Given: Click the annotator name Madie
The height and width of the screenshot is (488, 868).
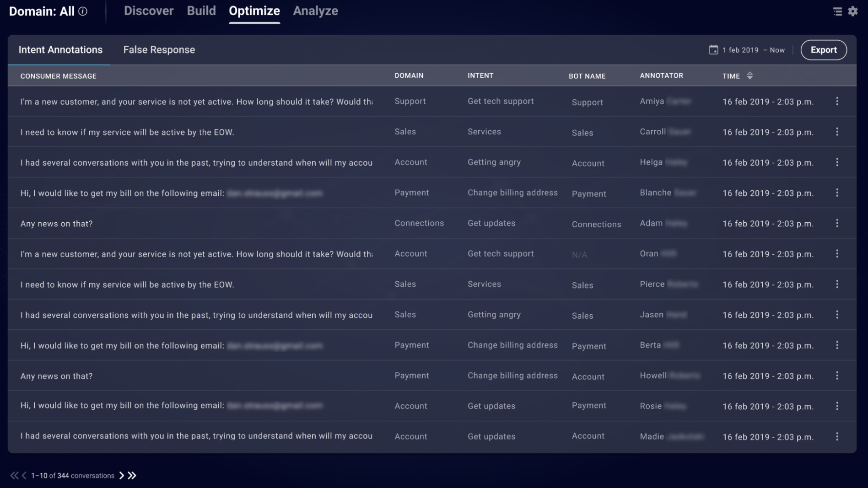Looking at the screenshot, I should (x=652, y=437).
